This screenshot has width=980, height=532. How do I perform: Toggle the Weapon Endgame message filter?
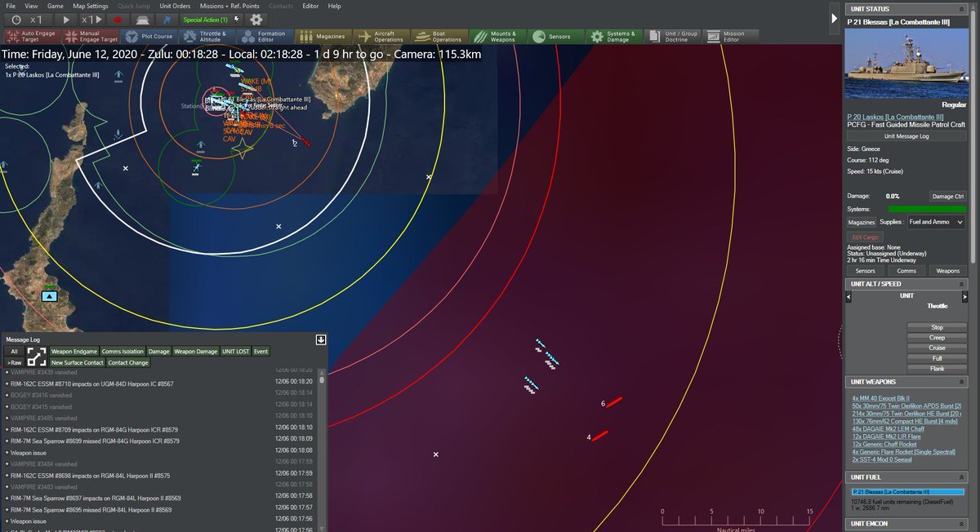(x=73, y=351)
